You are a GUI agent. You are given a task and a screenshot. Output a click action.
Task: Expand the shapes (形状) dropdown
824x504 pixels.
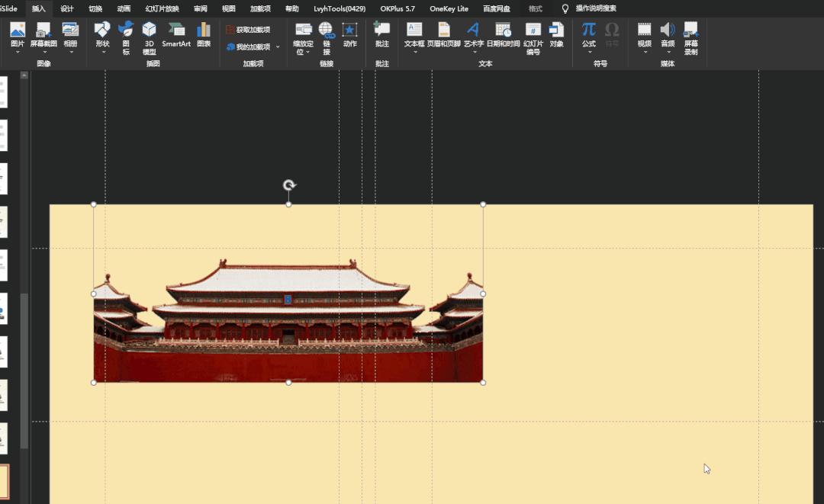pyautogui.click(x=102, y=52)
